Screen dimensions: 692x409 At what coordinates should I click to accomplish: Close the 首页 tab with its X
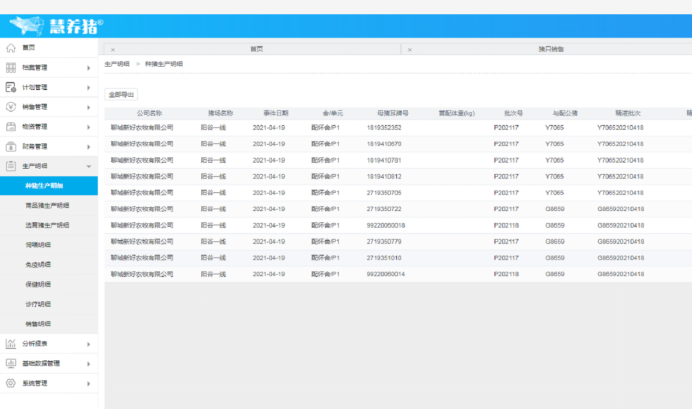click(113, 50)
